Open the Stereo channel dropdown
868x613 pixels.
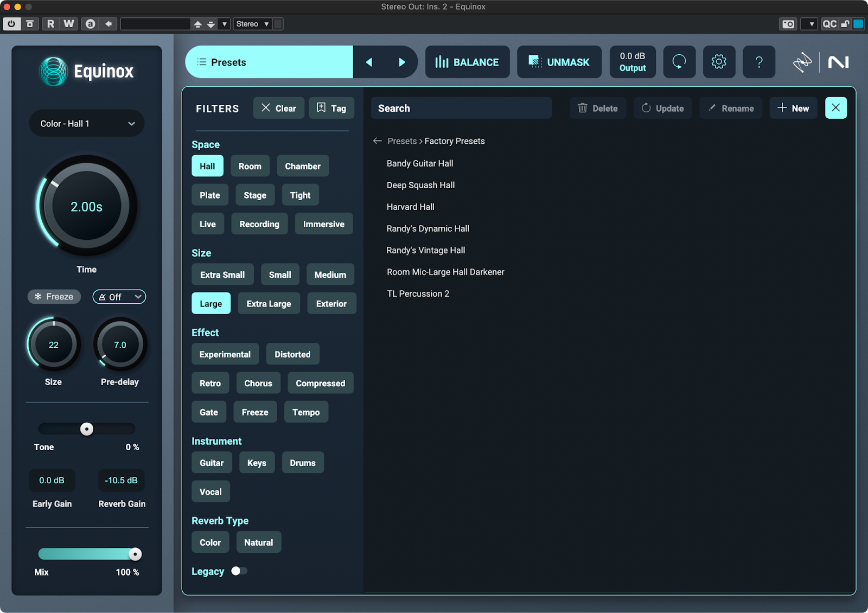252,24
